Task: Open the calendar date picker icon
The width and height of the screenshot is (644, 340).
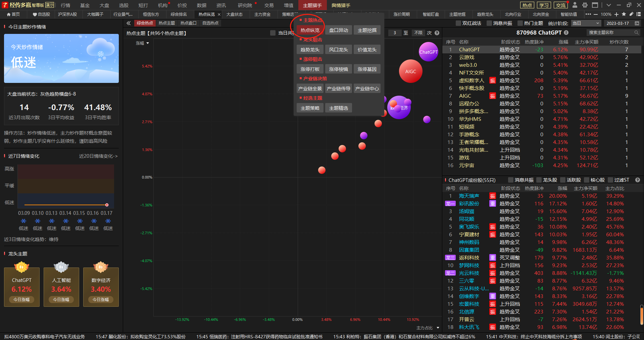Action: pyautogui.click(x=637, y=23)
